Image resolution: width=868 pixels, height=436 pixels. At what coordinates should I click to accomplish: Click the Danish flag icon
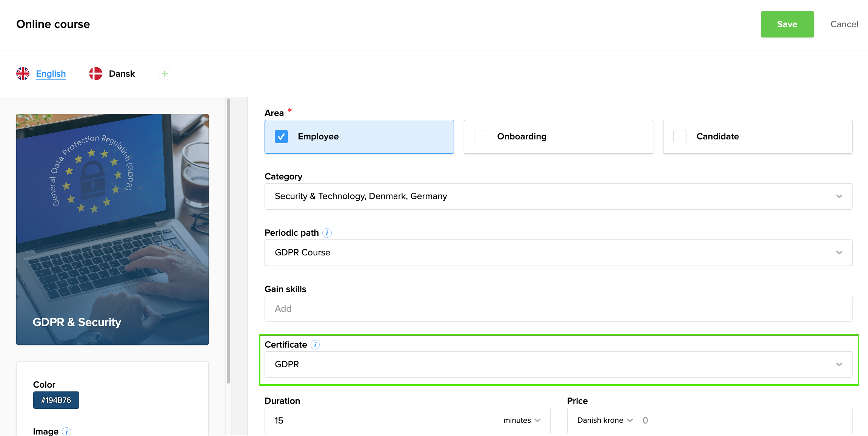95,74
